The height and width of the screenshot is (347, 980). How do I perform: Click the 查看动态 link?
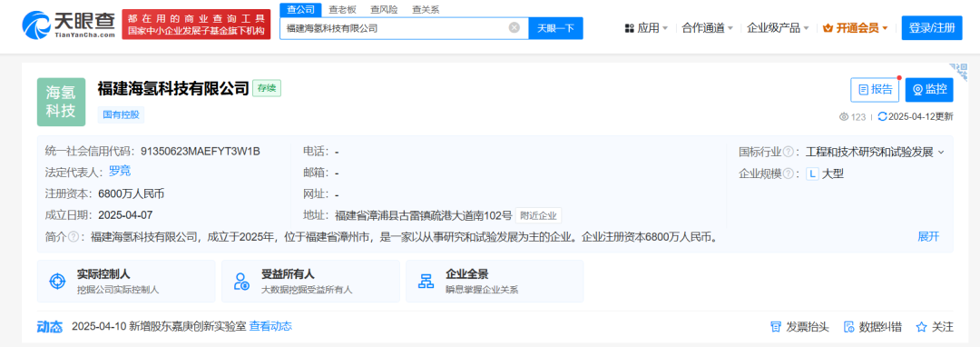coord(270,326)
